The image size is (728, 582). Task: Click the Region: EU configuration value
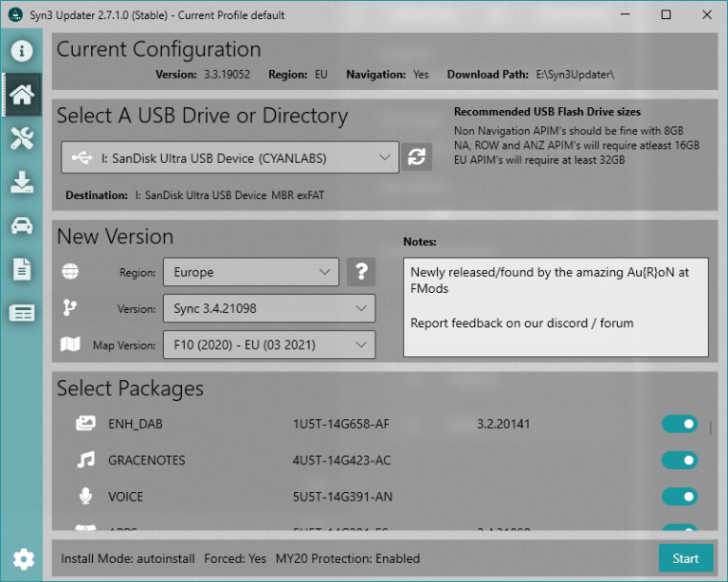click(321, 74)
